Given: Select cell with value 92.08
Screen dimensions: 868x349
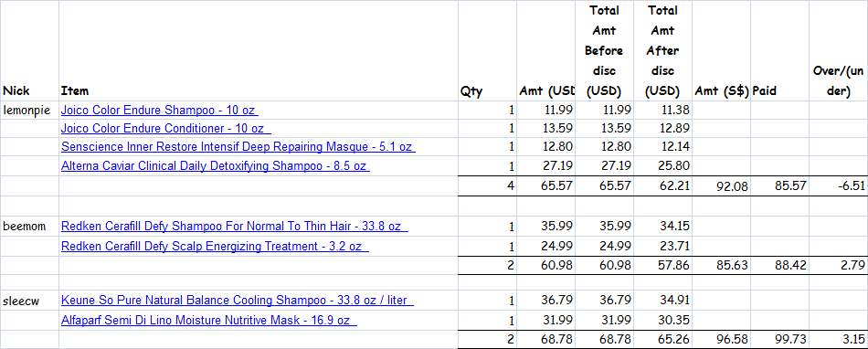Looking at the screenshot, I should (721, 185).
